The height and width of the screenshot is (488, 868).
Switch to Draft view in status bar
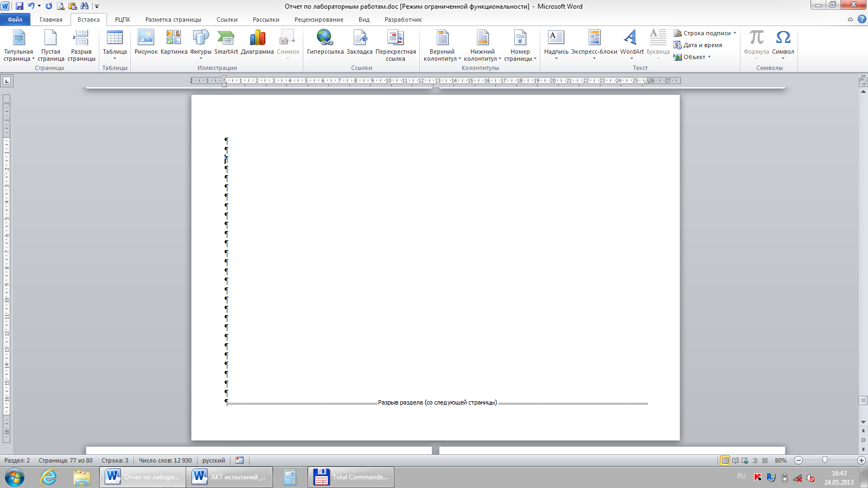click(x=765, y=460)
